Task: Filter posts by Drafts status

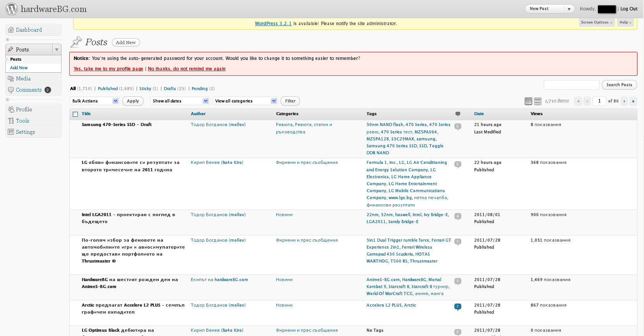Action: (x=170, y=89)
